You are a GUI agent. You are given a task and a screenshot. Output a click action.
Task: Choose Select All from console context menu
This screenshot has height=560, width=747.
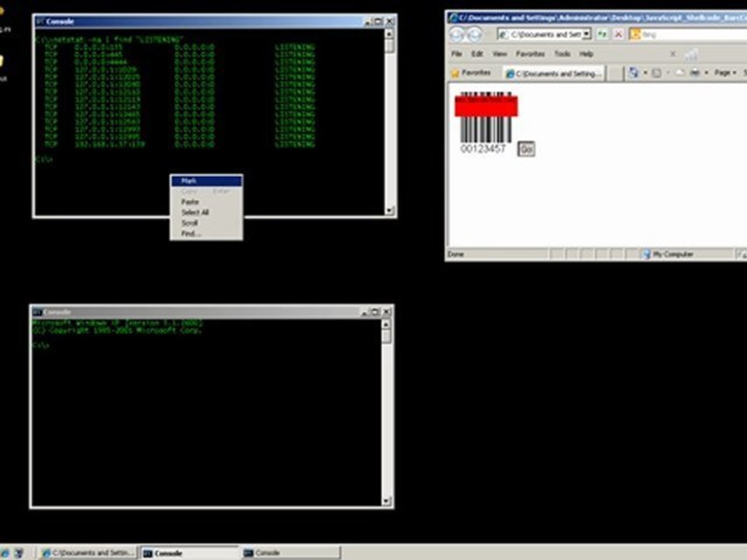206,212
